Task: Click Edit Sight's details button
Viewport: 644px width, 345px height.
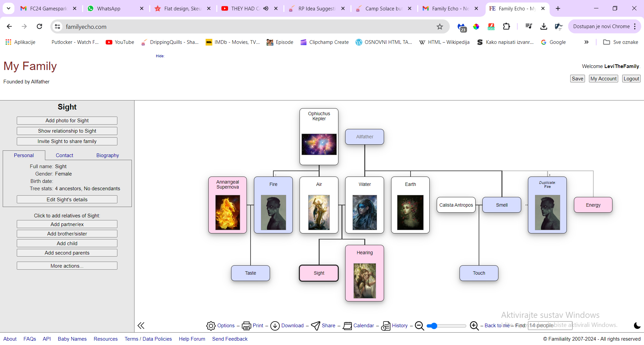Action: [x=67, y=200]
